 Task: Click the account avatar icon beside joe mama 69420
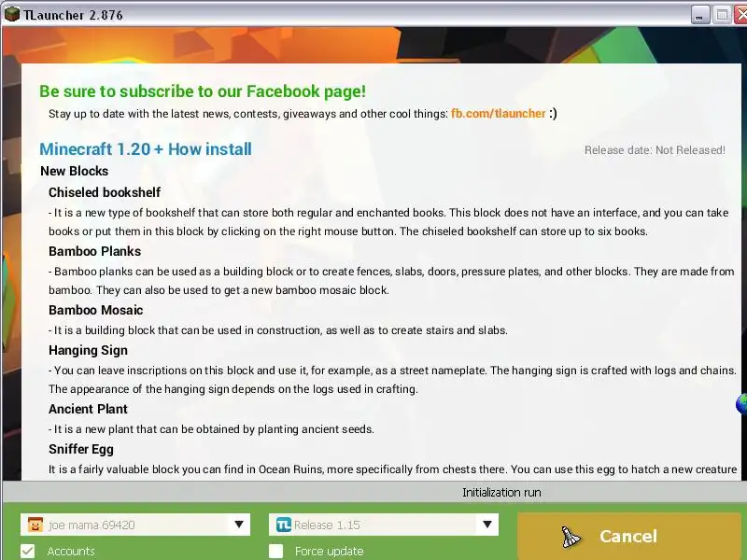point(35,525)
